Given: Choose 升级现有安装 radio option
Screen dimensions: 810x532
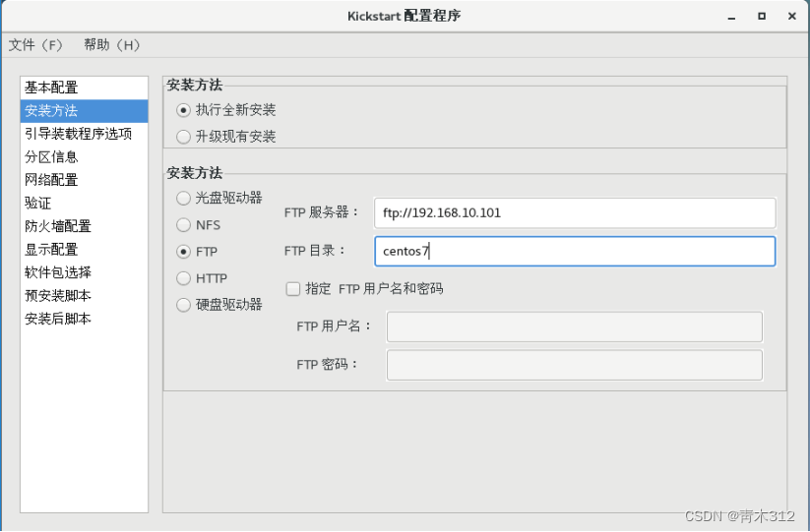Looking at the screenshot, I should [x=183, y=137].
